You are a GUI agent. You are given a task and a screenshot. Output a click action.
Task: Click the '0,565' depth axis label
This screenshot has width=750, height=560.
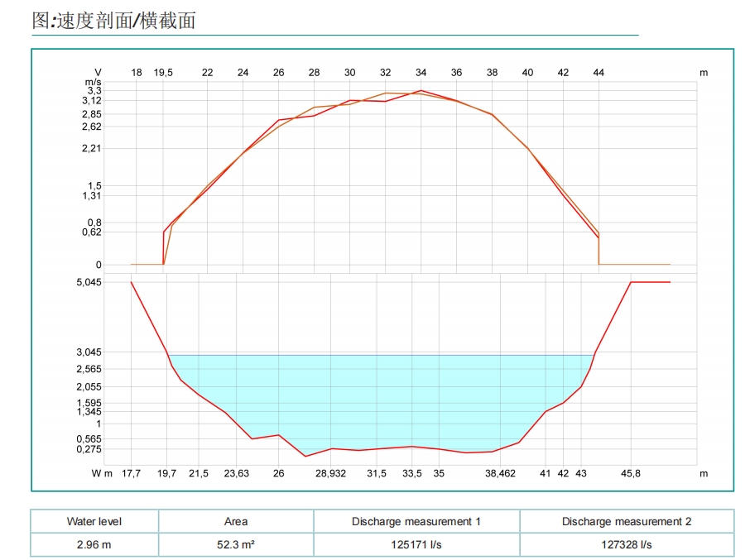(89, 438)
